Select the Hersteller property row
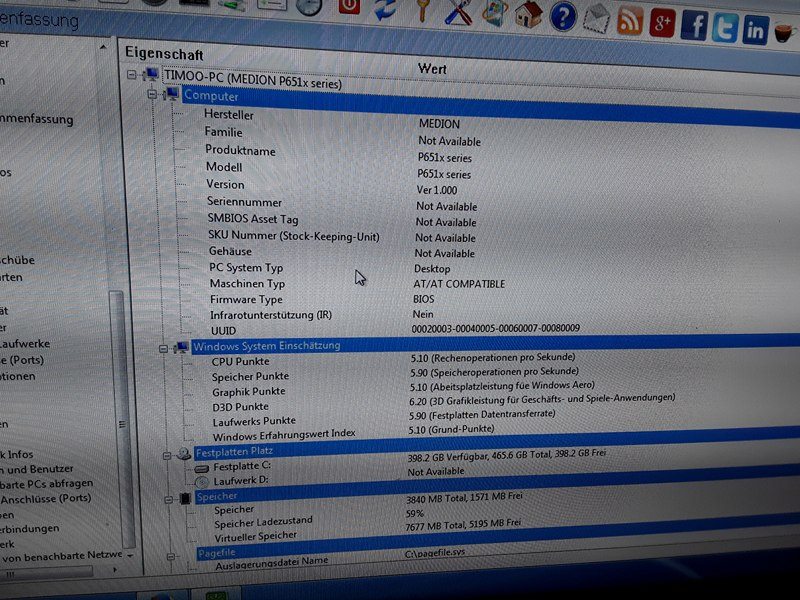Screen dimensions: 800x600 click(x=229, y=115)
